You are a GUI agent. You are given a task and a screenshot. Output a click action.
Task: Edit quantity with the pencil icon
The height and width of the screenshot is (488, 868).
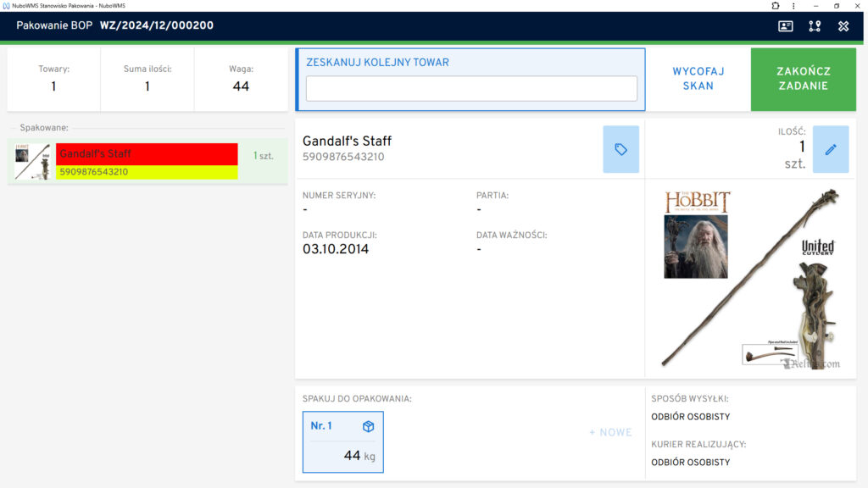click(830, 149)
